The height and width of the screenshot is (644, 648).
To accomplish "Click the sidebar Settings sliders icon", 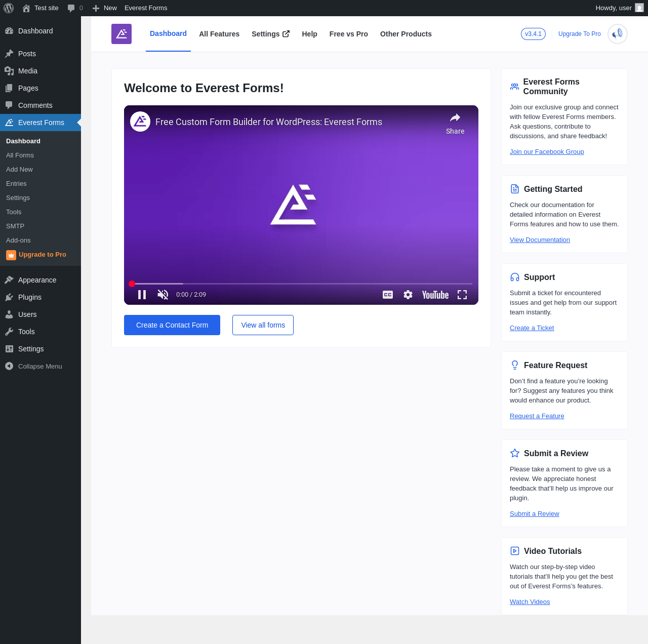I will point(9,349).
